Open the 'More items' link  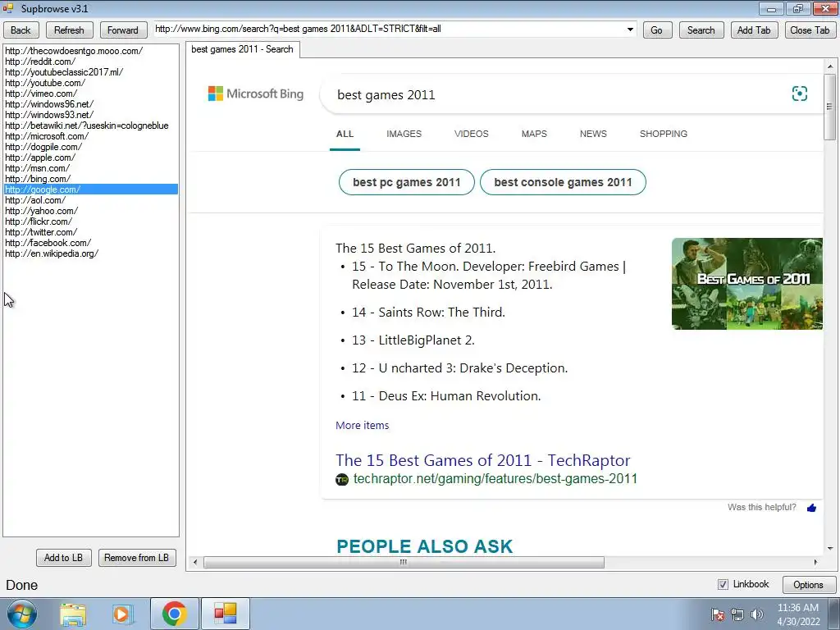[362, 426]
